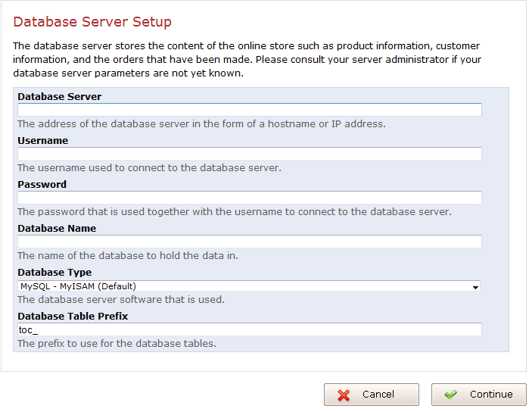Screen dimensions: 532x412
Task: Click the Password field label
Action: click(42, 184)
